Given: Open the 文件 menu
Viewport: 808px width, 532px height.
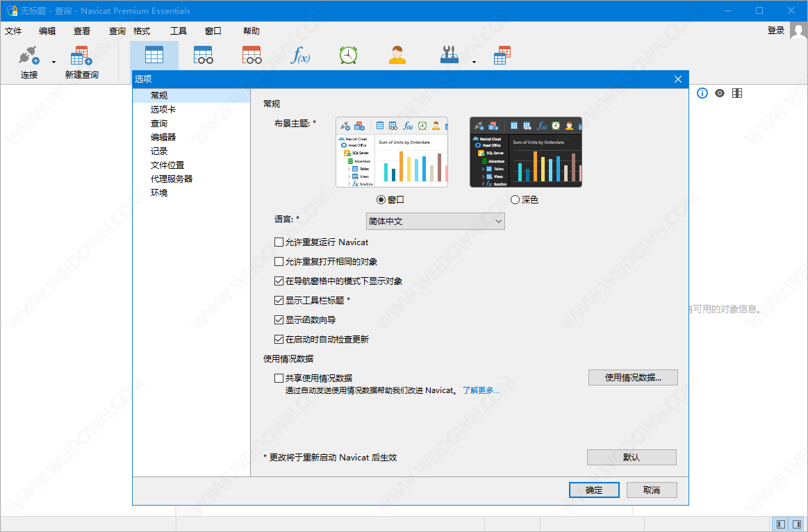Looking at the screenshot, I should coord(13,31).
